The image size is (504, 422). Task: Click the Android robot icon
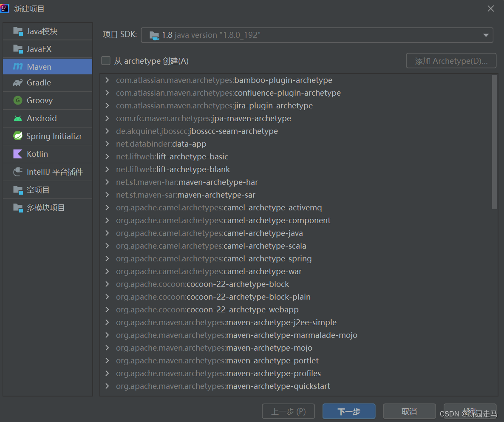pyautogui.click(x=18, y=118)
